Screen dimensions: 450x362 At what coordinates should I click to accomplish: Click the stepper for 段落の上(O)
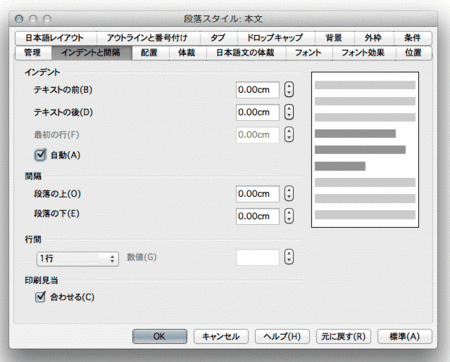click(289, 194)
